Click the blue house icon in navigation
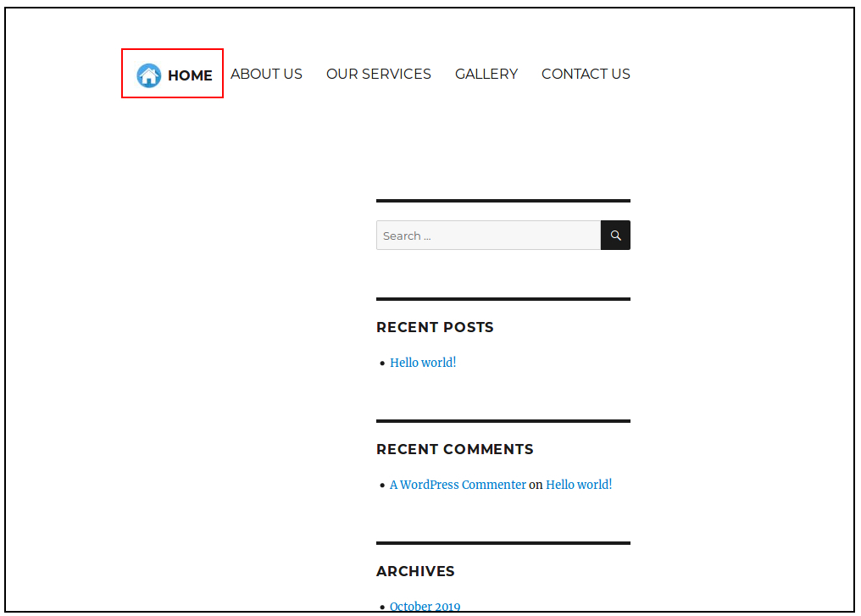The image size is (861, 616). coord(149,74)
